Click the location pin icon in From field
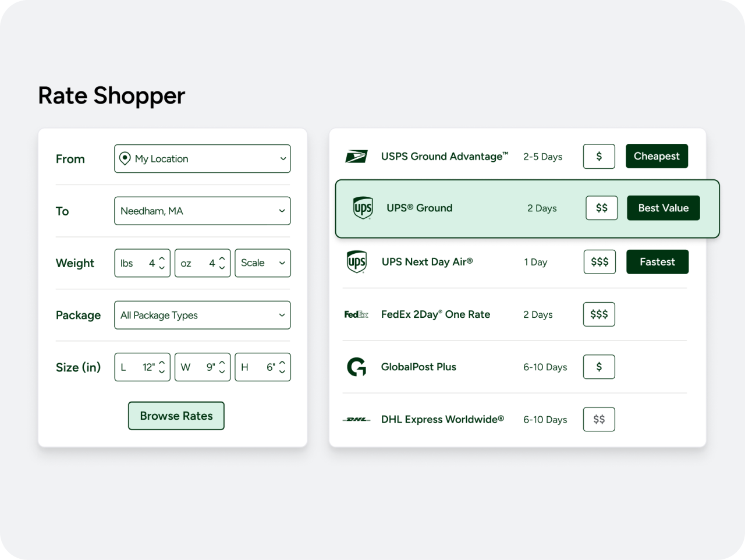The width and height of the screenshot is (745, 560). pos(125,158)
